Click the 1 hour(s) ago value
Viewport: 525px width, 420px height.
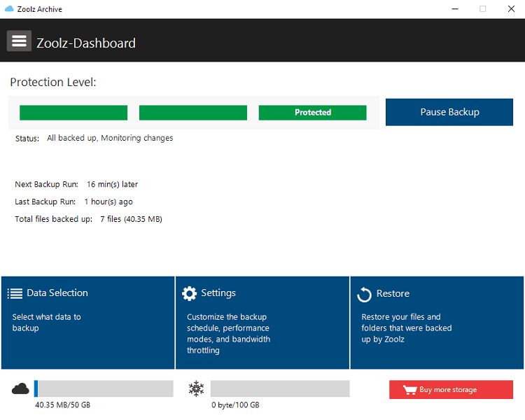[108, 202]
